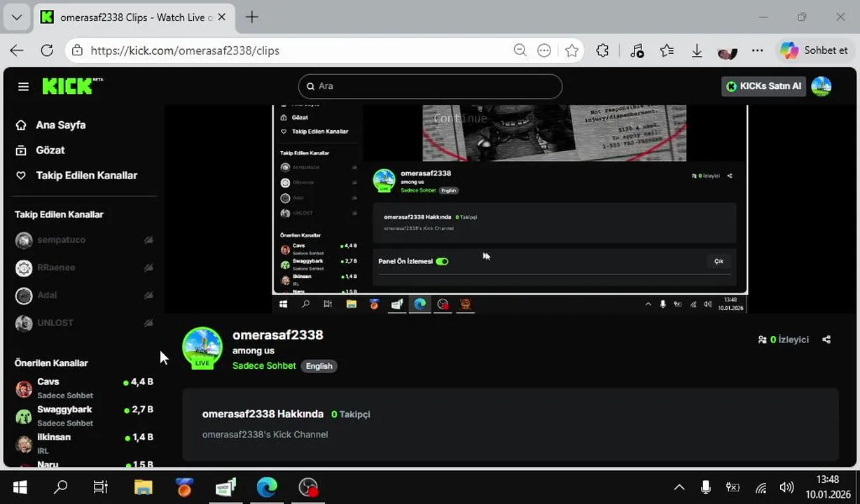Viewport: 860px width, 504px height.
Task: Click the browser toolbar icon right of extensions
Action: (x=637, y=50)
